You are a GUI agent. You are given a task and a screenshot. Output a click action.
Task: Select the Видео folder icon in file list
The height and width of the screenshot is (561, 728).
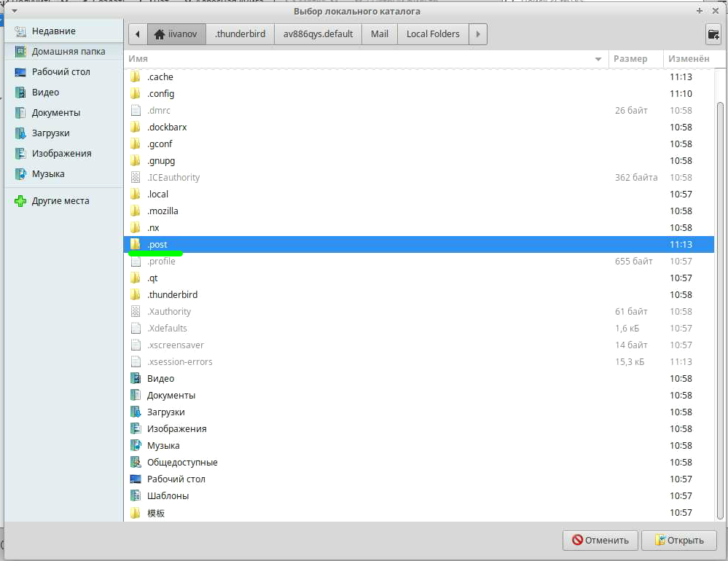coord(135,379)
